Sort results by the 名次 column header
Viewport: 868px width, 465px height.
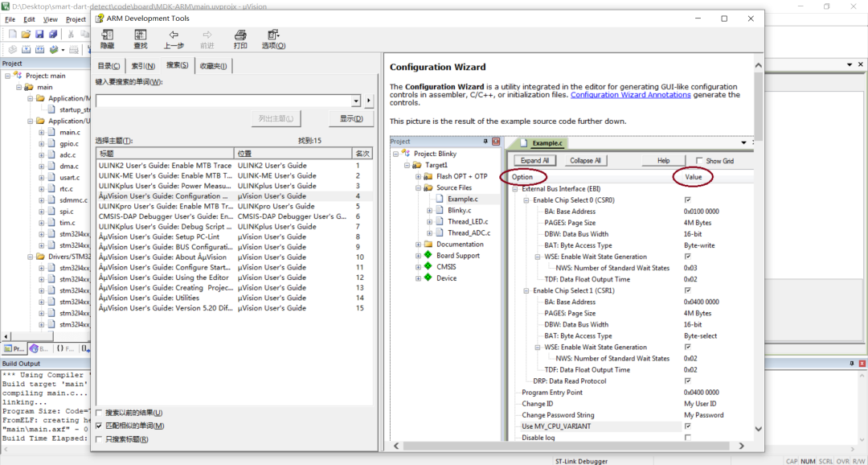(362, 153)
